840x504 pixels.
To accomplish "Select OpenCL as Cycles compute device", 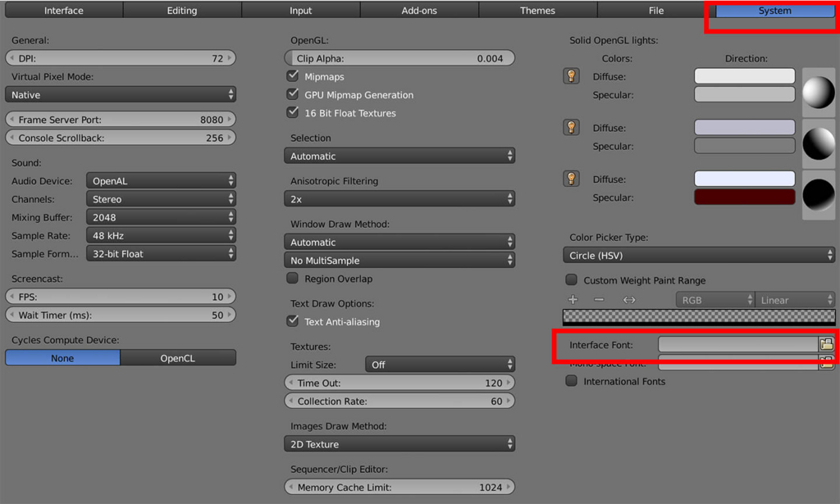I will tap(178, 358).
